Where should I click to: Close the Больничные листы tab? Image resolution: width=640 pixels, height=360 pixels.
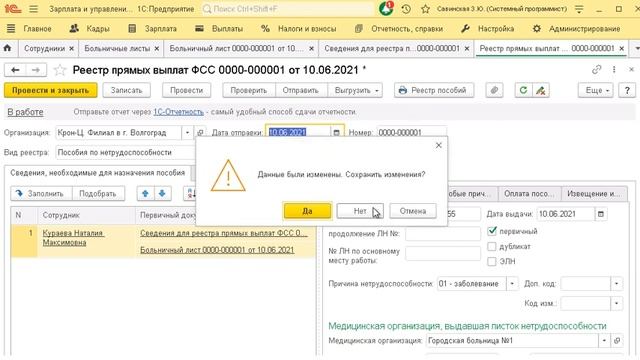click(157, 49)
